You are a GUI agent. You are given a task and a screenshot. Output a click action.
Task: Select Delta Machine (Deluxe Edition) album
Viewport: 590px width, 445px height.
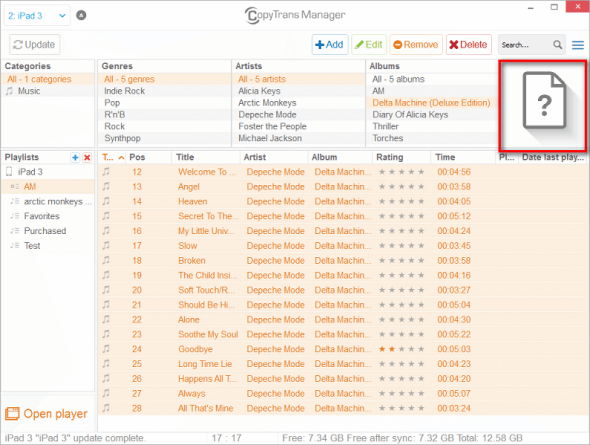tap(431, 103)
